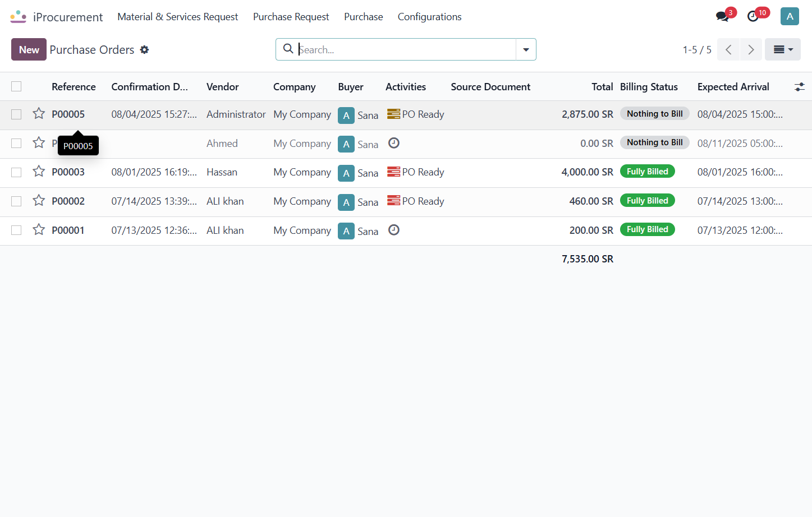Open the Purchase Orders gear settings
This screenshot has height=517, width=812.
[x=144, y=50]
